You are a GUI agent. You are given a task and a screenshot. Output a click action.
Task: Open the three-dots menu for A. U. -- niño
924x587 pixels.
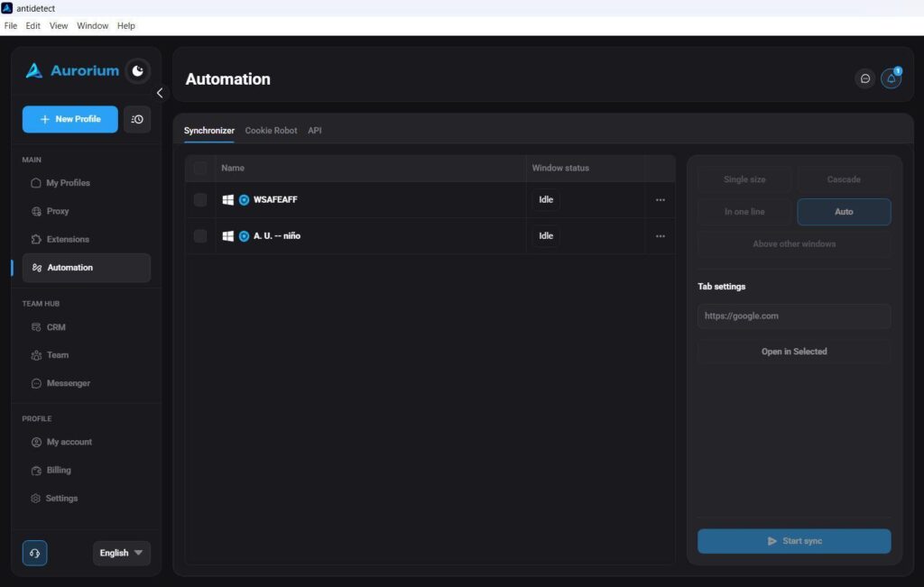click(x=660, y=236)
